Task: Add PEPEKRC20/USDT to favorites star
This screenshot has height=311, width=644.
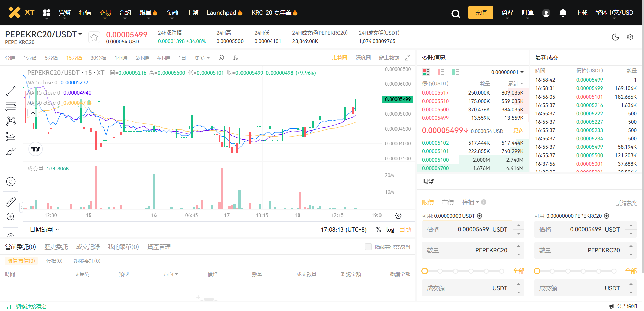Action: [x=94, y=37]
